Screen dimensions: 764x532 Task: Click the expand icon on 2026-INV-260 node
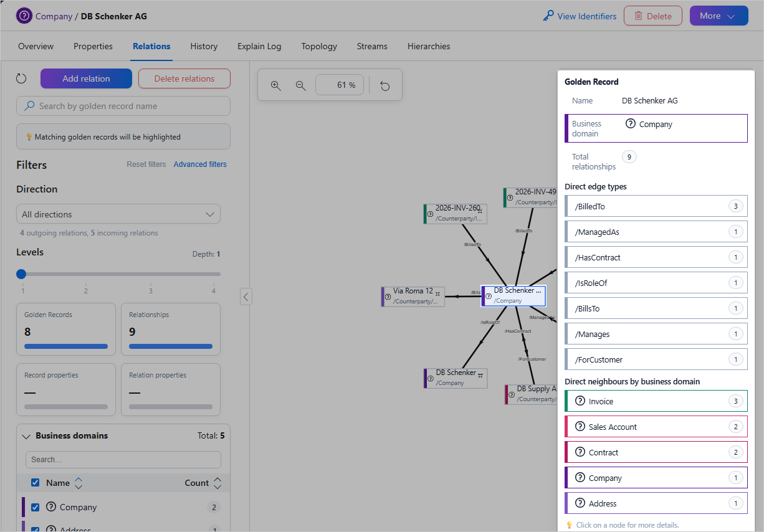pyautogui.click(x=480, y=211)
